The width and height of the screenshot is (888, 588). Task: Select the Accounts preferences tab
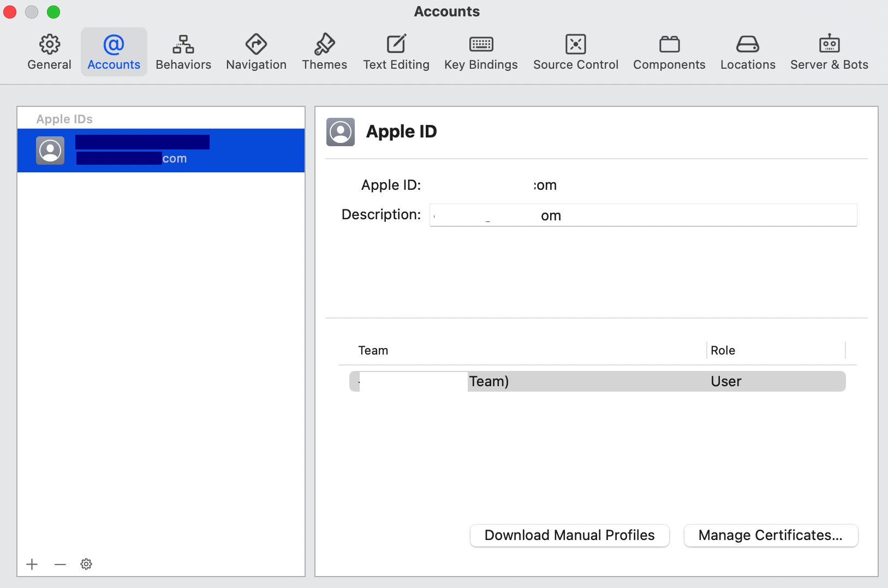[x=114, y=52]
